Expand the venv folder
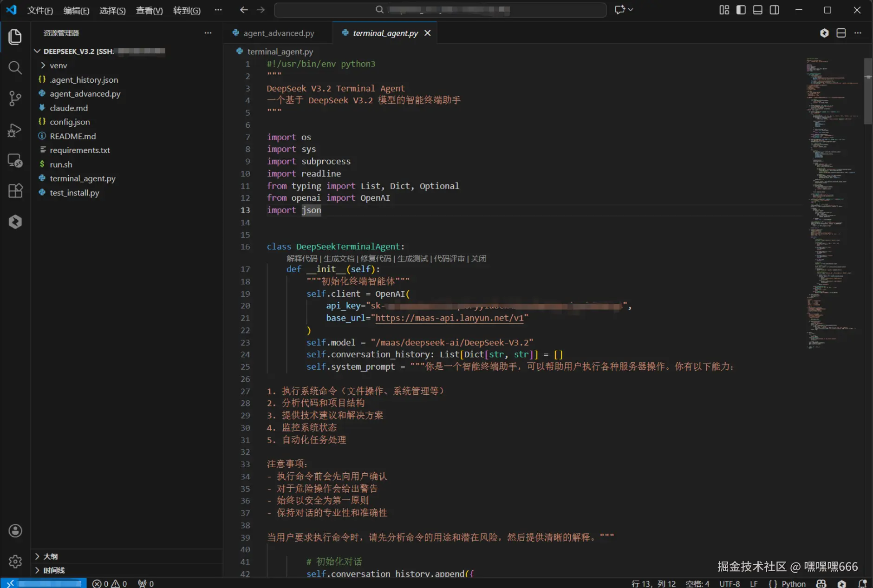This screenshot has height=588, width=873. [58, 65]
